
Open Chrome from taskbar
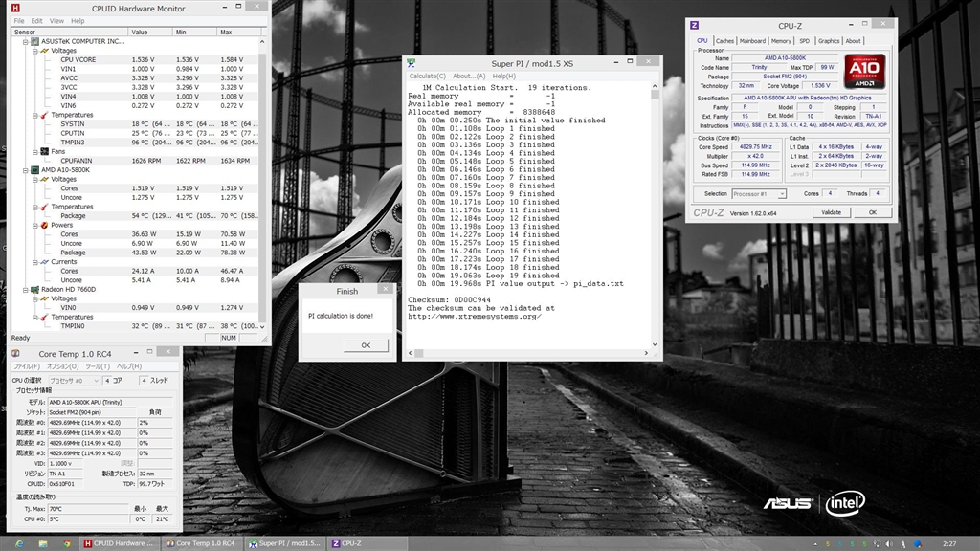coord(66,543)
